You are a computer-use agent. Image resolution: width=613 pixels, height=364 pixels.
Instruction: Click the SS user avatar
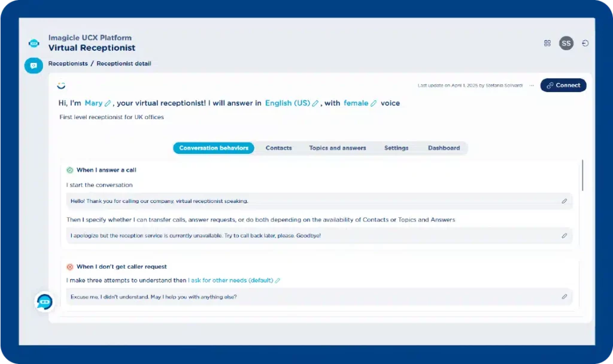click(566, 43)
